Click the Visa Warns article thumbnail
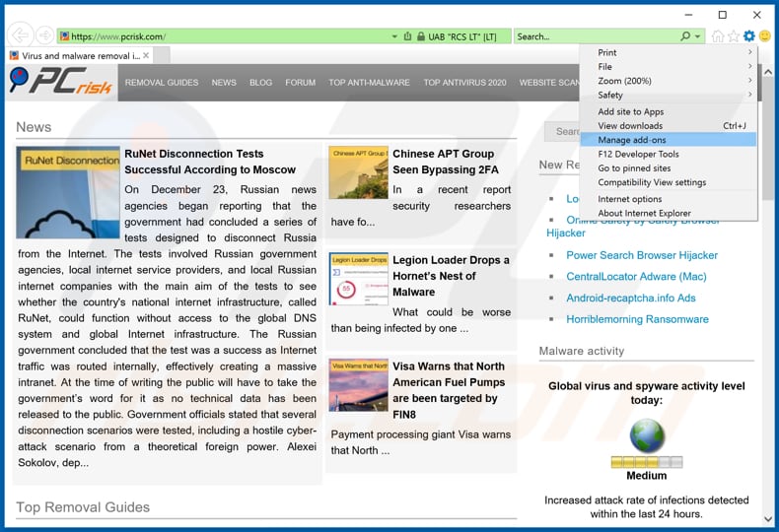The height and width of the screenshot is (532, 779). click(358, 384)
